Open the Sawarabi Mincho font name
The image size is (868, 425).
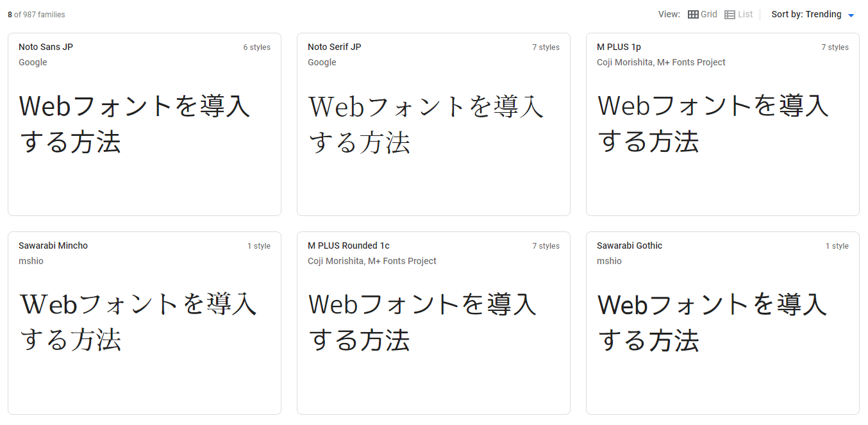click(53, 246)
